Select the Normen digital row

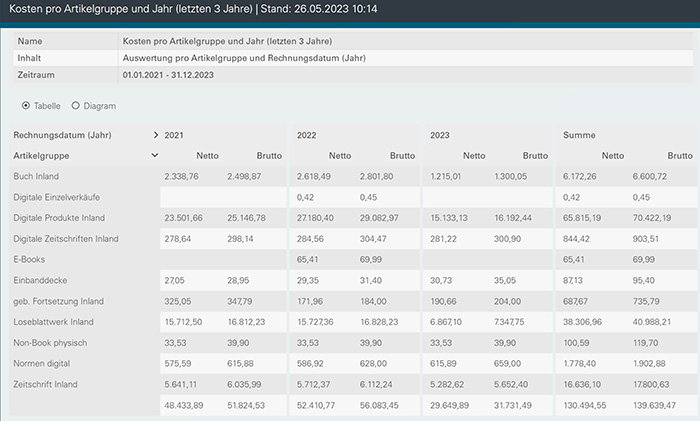(43, 363)
